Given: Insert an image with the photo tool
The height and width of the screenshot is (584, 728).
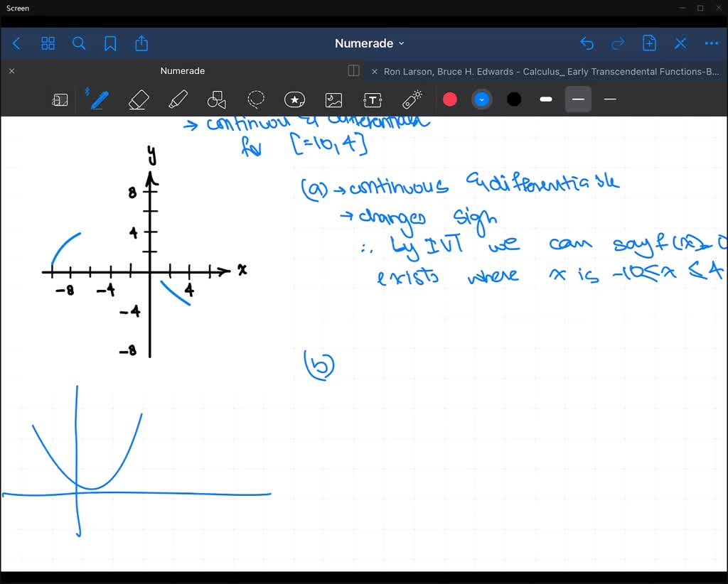Looking at the screenshot, I should (333, 99).
